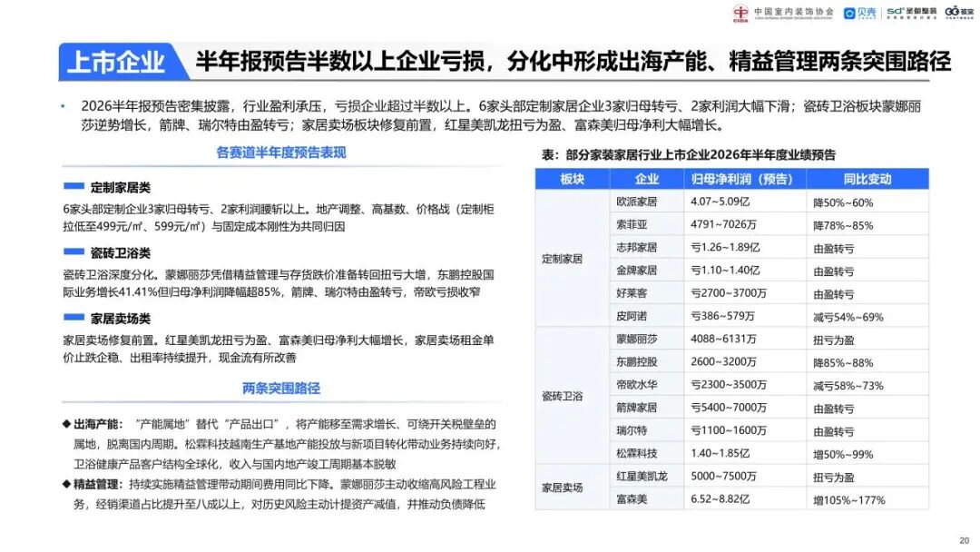This screenshot has height=552, width=980.
Task: Click the change value 增105%~177%
Action: 848,501
